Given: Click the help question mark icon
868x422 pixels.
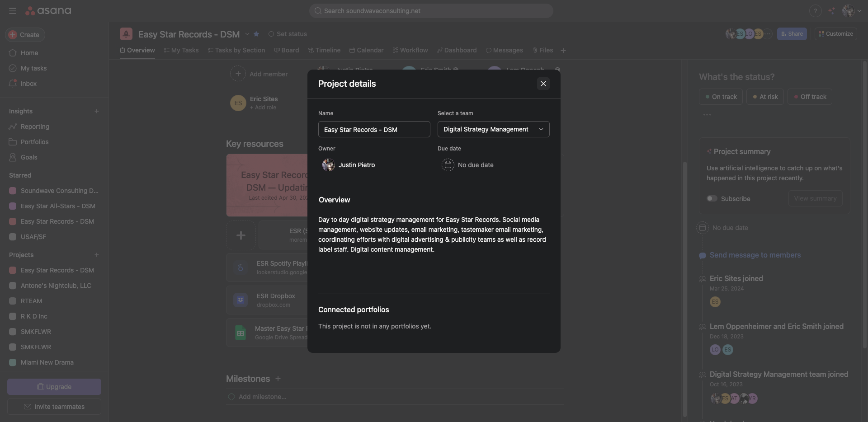Looking at the screenshot, I should click(x=815, y=11).
